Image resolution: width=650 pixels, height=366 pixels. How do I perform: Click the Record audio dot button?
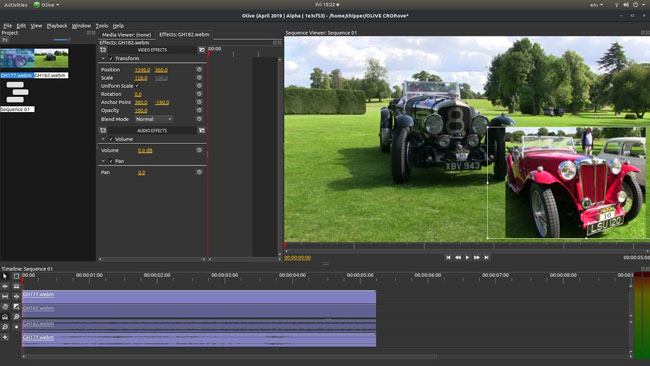tap(16, 327)
